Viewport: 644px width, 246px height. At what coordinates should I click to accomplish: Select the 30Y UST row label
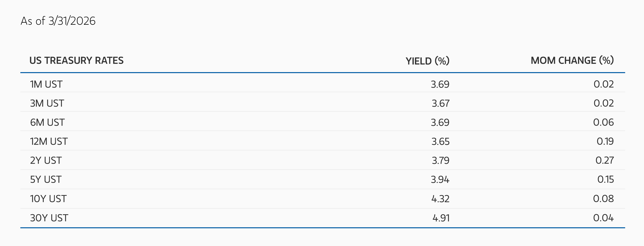tap(49, 218)
